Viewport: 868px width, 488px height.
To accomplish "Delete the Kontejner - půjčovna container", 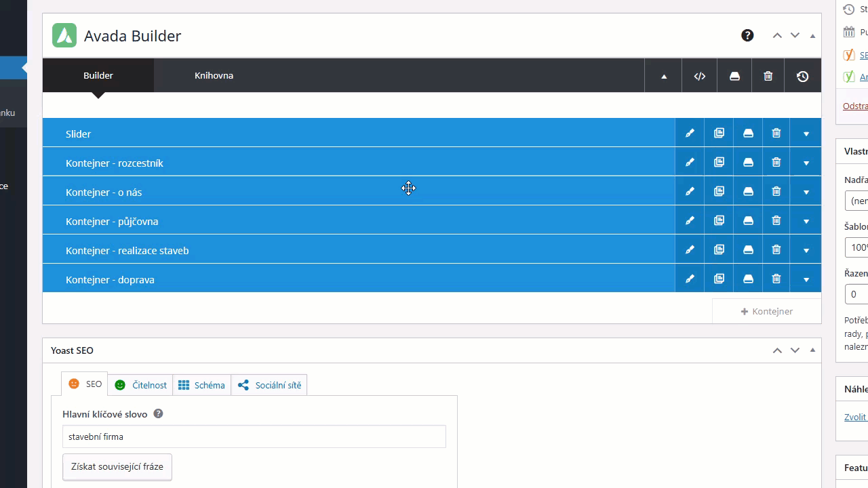I will (776, 221).
